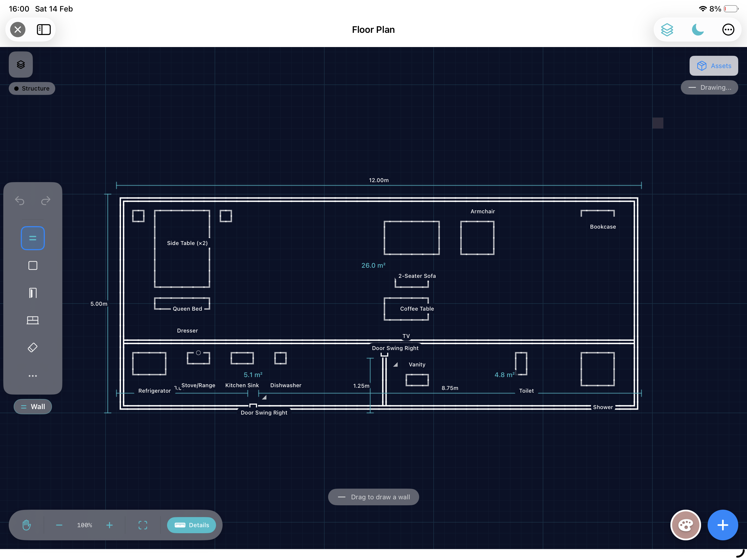Open more tools via ellipsis in toolbar
747x560 pixels.
pyautogui.click(x=33, y=376)
